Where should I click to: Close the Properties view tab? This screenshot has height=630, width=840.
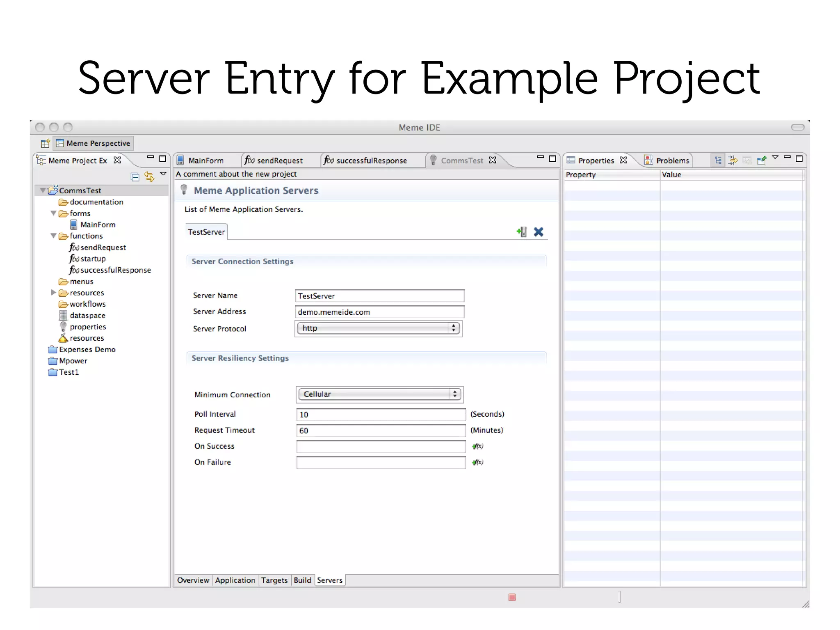[x=623, y=160]
